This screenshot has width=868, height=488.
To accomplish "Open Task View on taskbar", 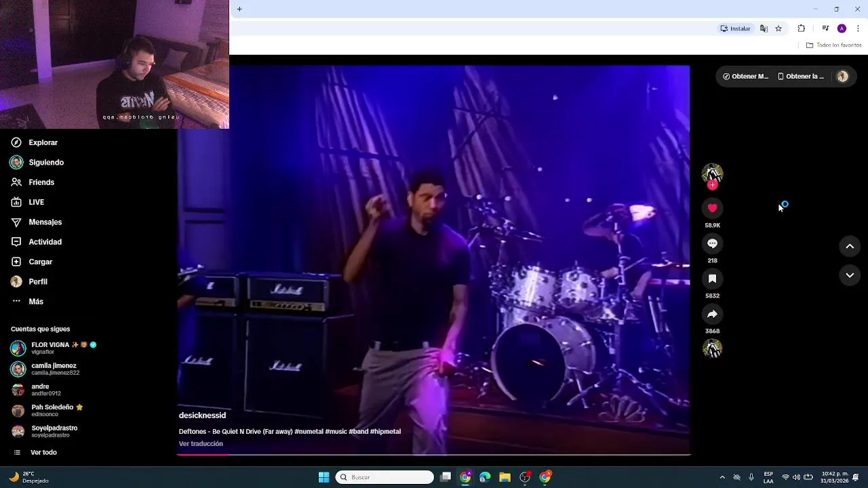I will point(446,477).
